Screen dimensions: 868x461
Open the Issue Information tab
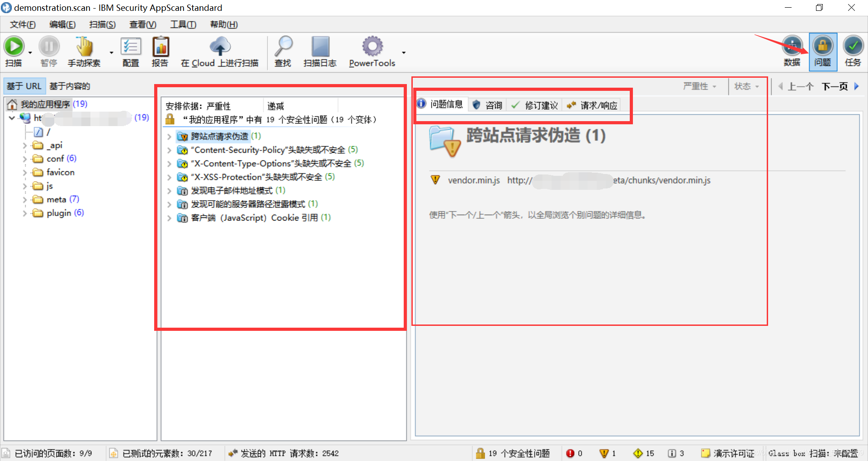(441, 104)
